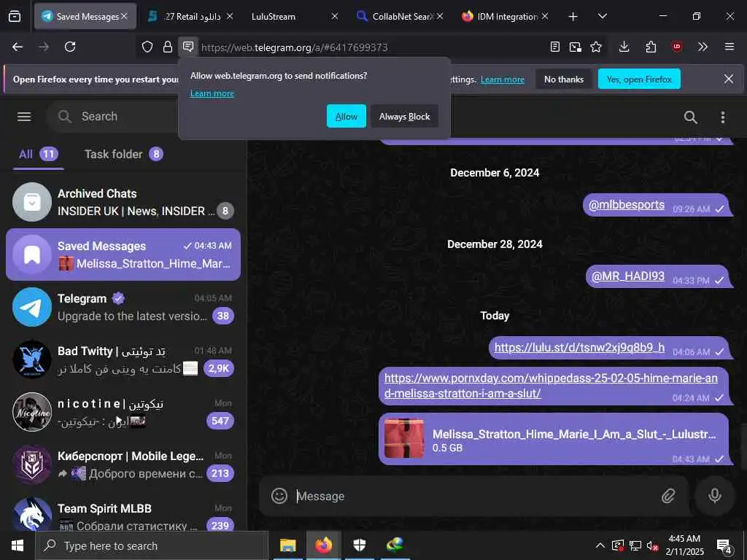
Task: Click Allow in notification prompt
Action: pos(347,116)
